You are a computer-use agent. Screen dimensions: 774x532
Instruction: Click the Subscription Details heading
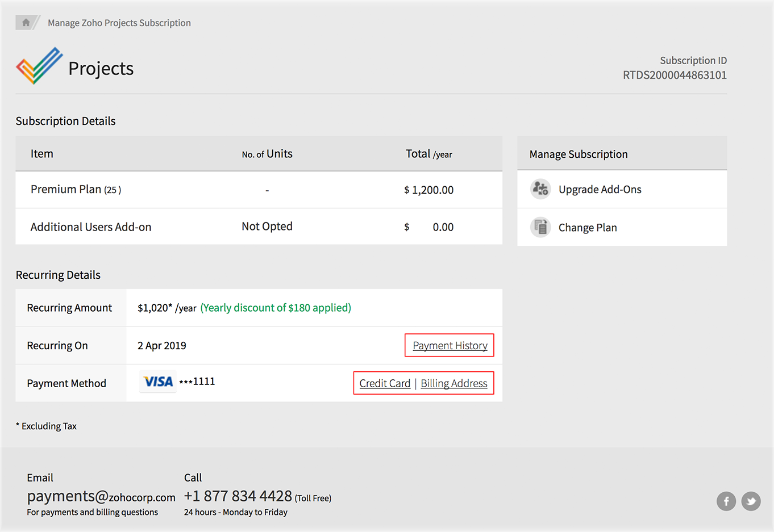click(65, 121)
